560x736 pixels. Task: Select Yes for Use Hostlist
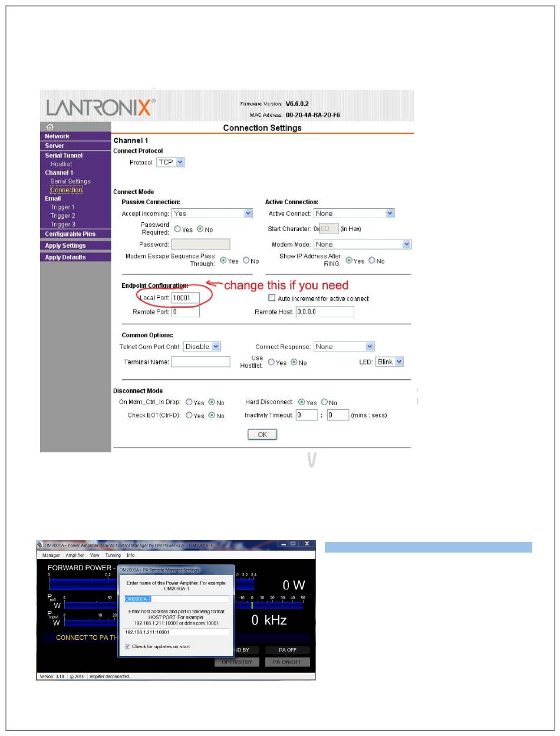[x=272, y=362]
